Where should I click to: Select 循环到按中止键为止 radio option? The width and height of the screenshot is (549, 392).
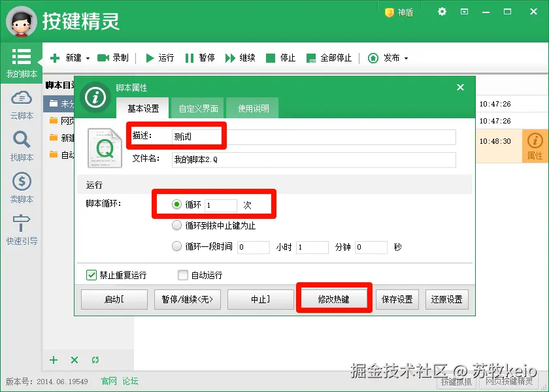coord(176,225)
